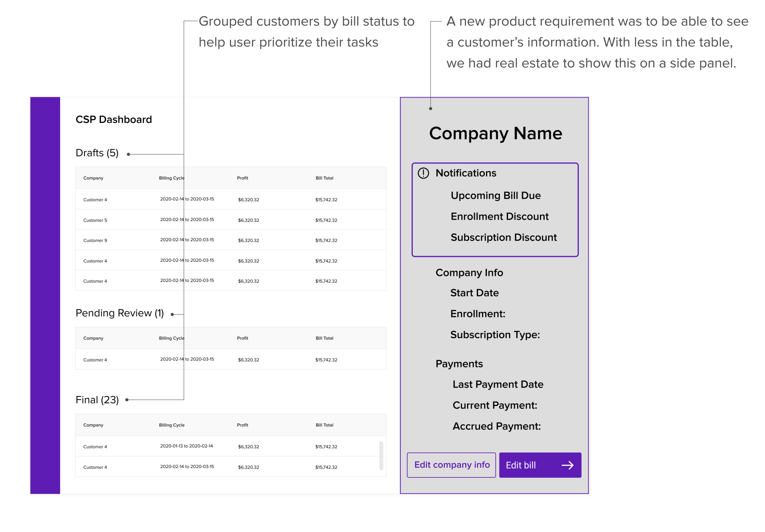Select Customer 9 row in Drafts

[x=95, y=240]
